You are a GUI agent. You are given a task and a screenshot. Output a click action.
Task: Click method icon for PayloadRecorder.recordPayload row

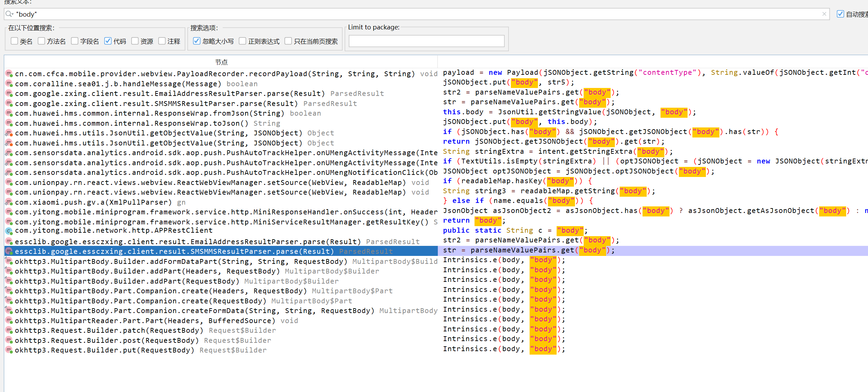[9, 74]
